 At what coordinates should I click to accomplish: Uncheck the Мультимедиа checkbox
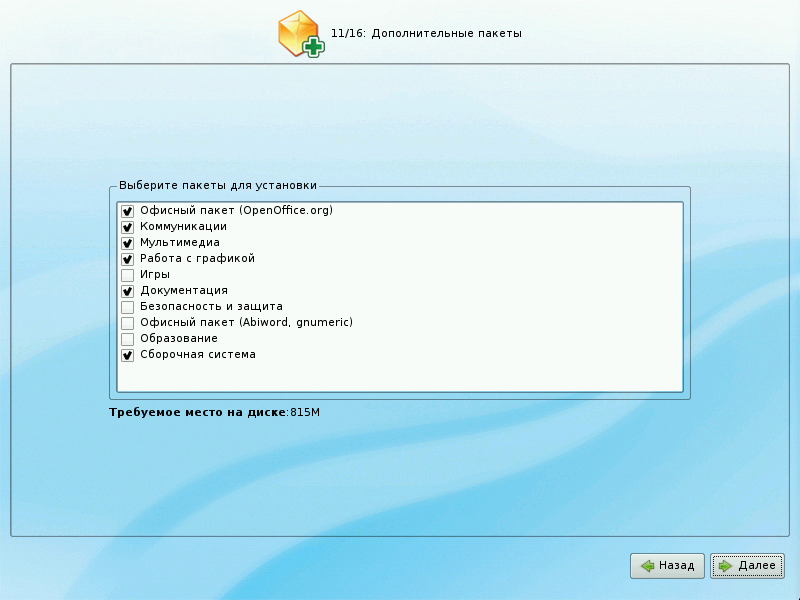click(127, 243)
